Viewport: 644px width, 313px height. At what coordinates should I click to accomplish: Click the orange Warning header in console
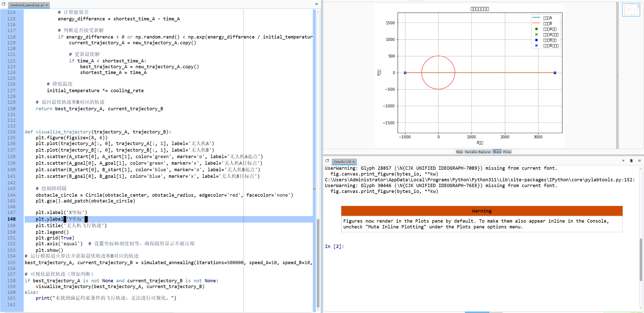[x=482, y=211]
